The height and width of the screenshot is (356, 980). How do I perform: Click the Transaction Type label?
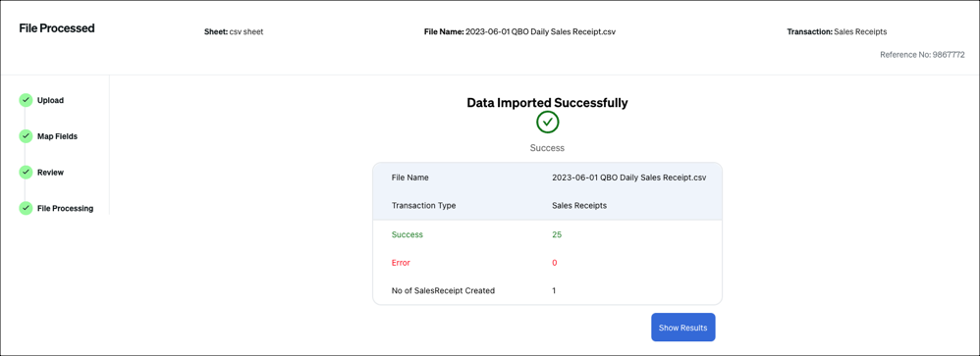click(424, 206)
